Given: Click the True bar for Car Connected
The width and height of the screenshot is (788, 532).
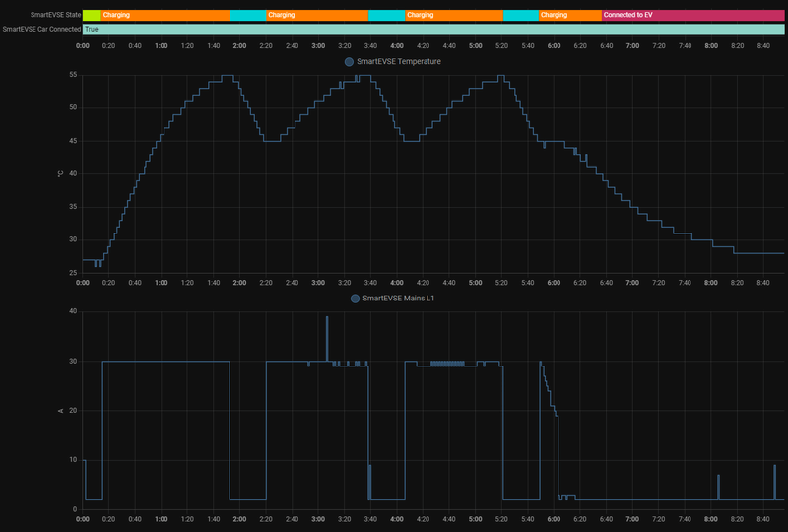Looking at the screenshot, I should [433, 30].
